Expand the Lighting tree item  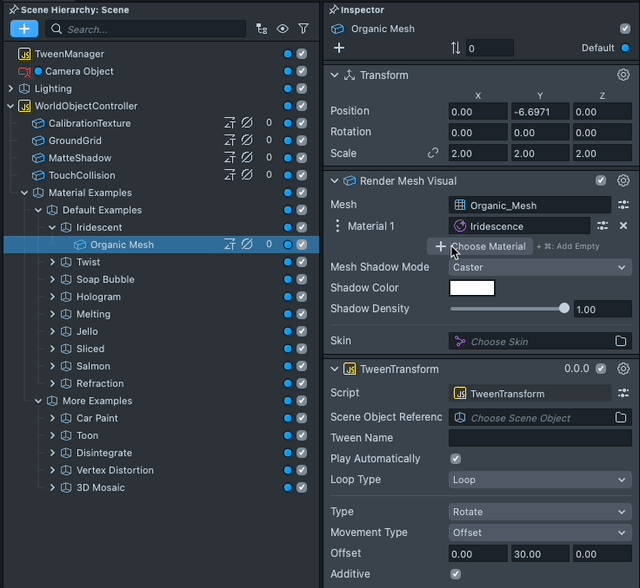point(11,89)
